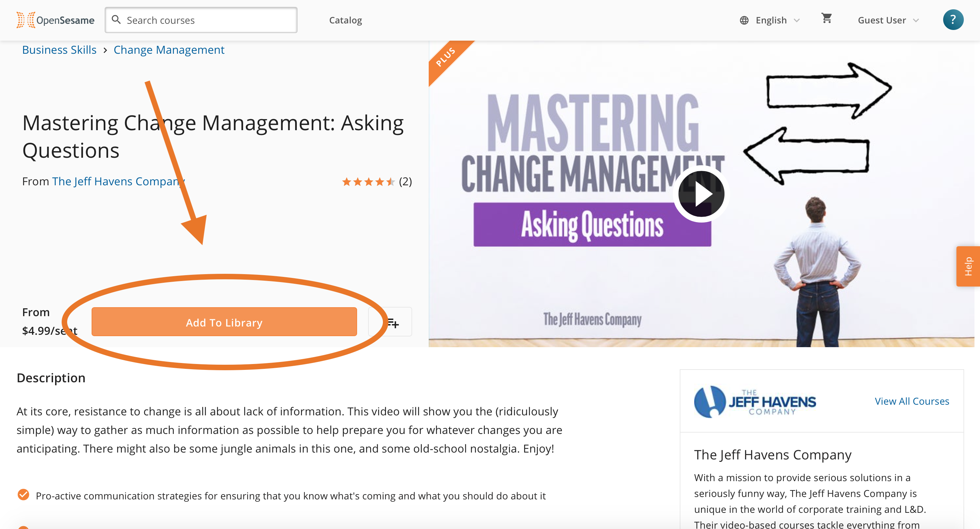This screenshot has height=529, width=980.
Task: Click the PLUS corner ribbon badge
Action: pyautogui.click(x=446, y=57)
